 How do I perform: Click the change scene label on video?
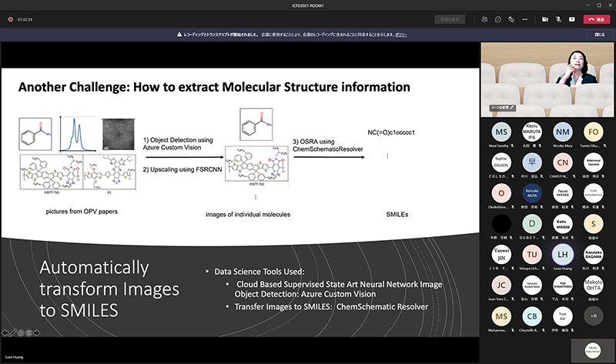click(503, 108)
